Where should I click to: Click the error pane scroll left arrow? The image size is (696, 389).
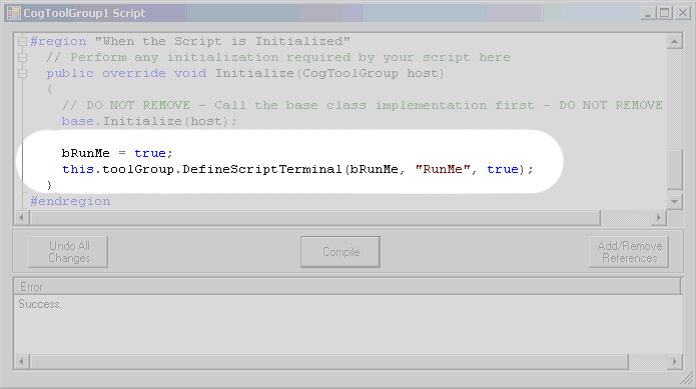21,361
